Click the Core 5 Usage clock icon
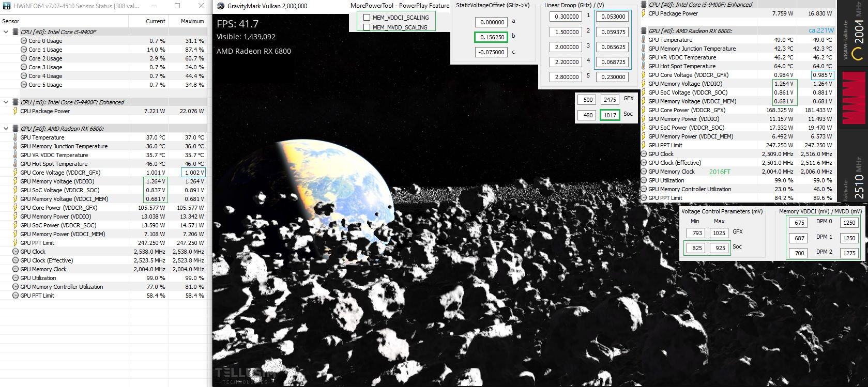868x387 pixels. point(24,85)
